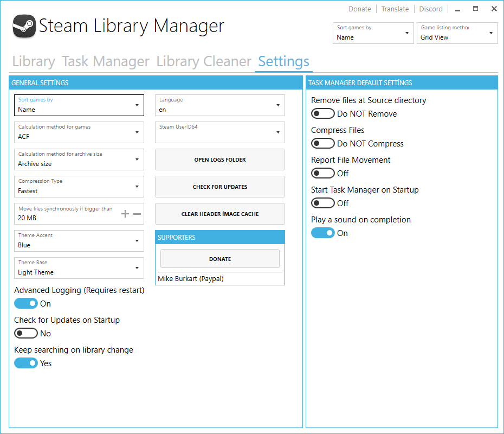
Task: Expand Calculation method for archive size dropdown
Action: click(79, 159)
